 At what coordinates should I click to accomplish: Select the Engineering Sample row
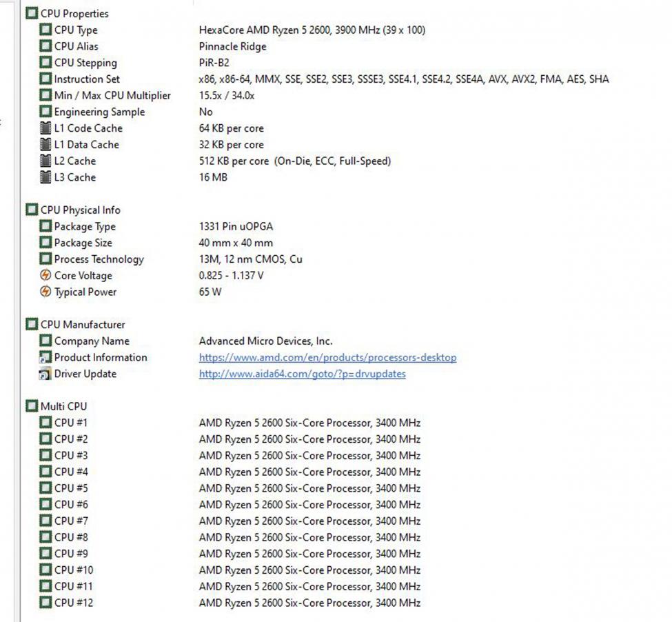[x=99, y=112]
